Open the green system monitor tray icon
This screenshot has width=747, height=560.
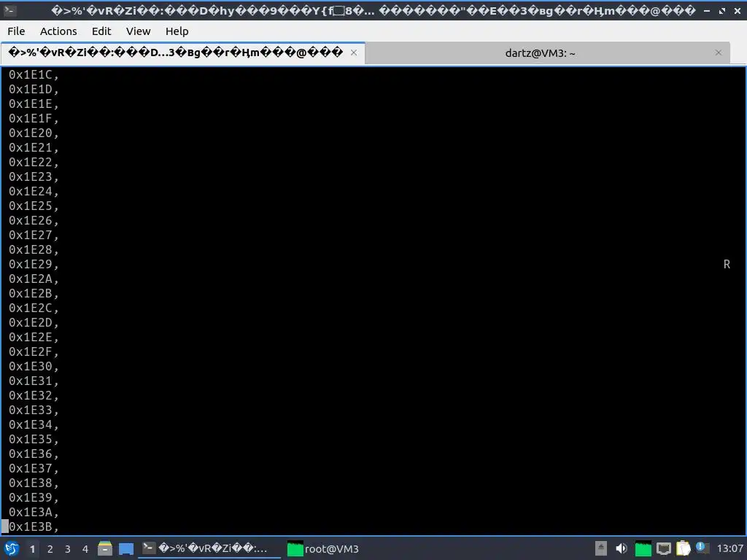coord(643,548)
